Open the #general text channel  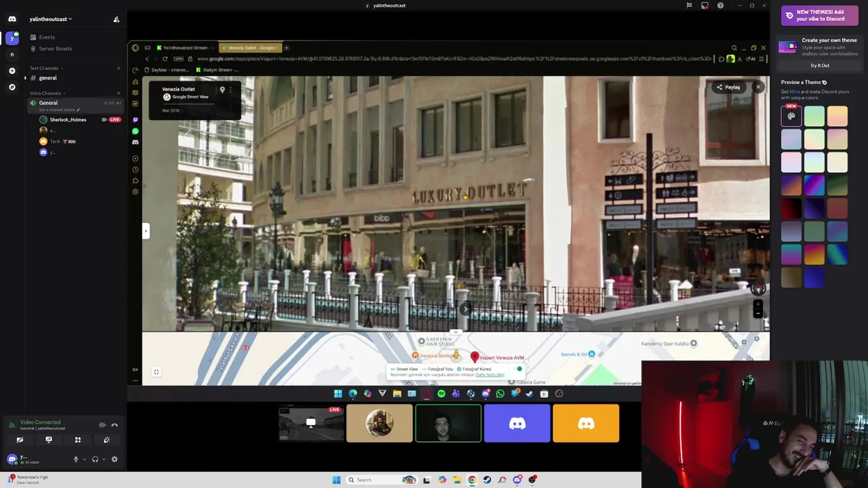(x=74, y=78)
